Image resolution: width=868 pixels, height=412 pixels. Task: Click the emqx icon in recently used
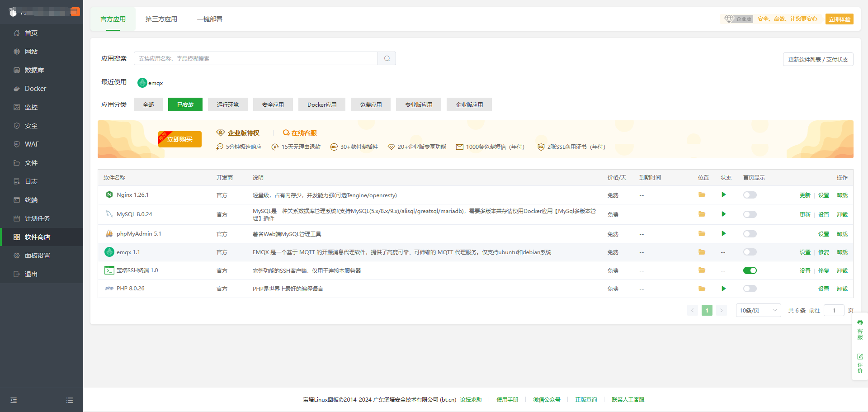click(x=142, y=83)
